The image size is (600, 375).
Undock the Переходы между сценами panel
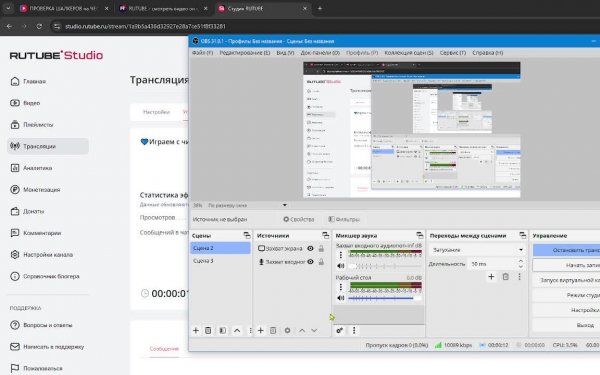[523, 235]
